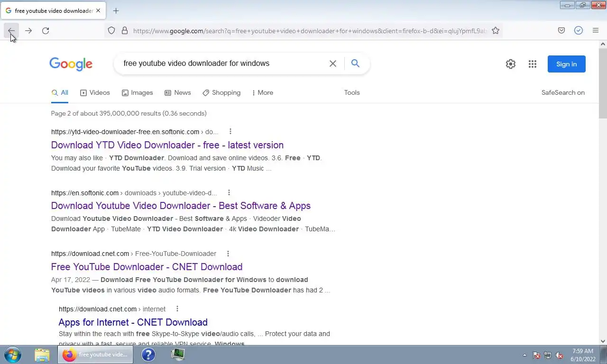This screenshot has width=607, height=364.
Task: Click the Google logo
Action: pyautogui.click(x=71, y=64)
